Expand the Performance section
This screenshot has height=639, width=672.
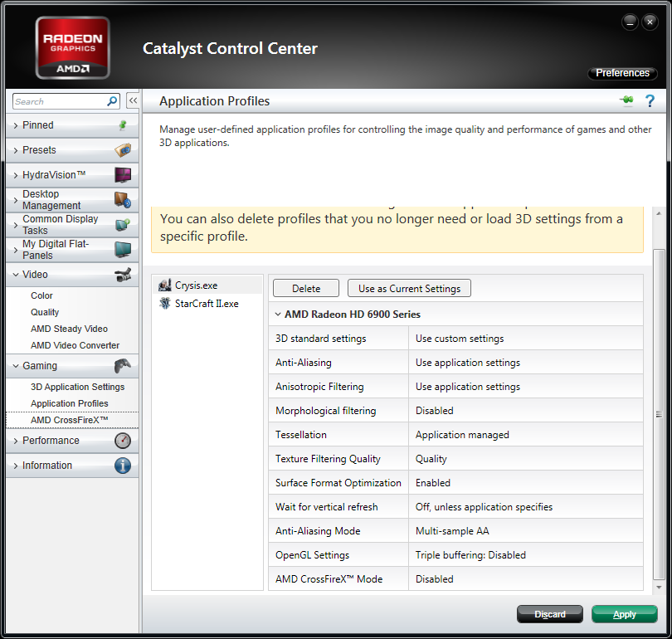[x=16, y=441]
